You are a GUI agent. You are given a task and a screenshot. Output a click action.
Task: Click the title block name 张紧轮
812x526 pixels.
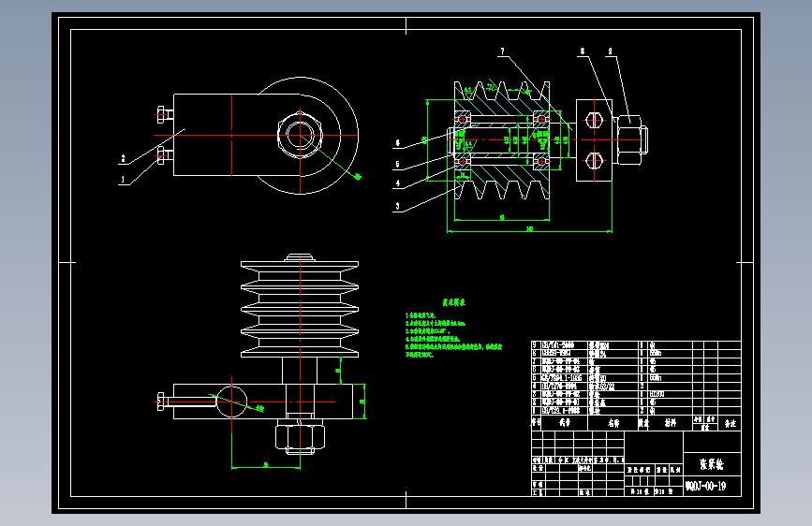pos(712,464)
